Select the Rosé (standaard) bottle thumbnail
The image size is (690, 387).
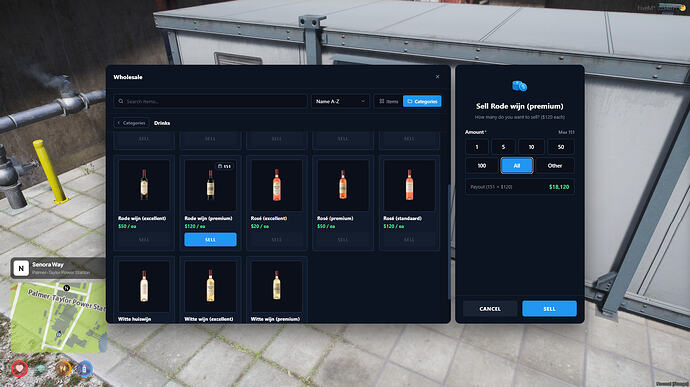click(409, 185)
